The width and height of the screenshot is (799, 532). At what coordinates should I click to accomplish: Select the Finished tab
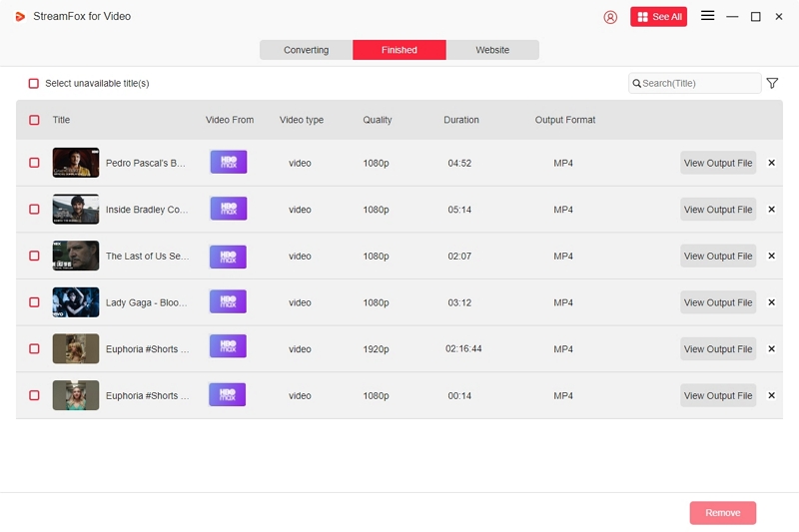(399, 50)
